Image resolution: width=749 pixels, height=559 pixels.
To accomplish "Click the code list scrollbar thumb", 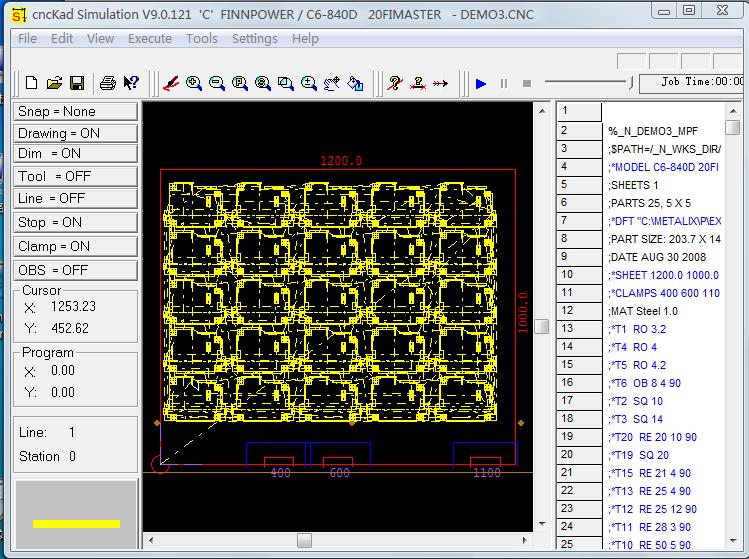I will [x=733, y=128].
